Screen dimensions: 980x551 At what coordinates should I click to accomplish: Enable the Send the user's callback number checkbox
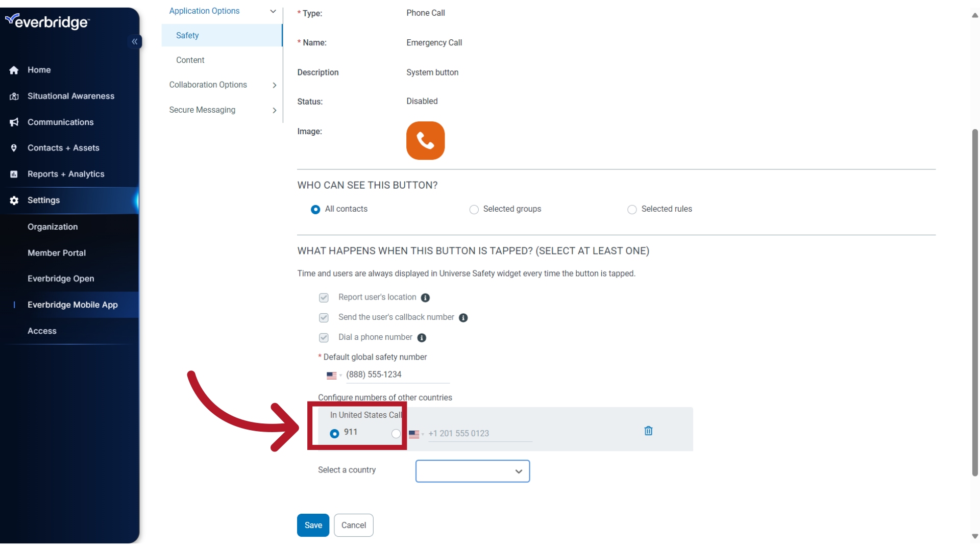pos(324,317)
